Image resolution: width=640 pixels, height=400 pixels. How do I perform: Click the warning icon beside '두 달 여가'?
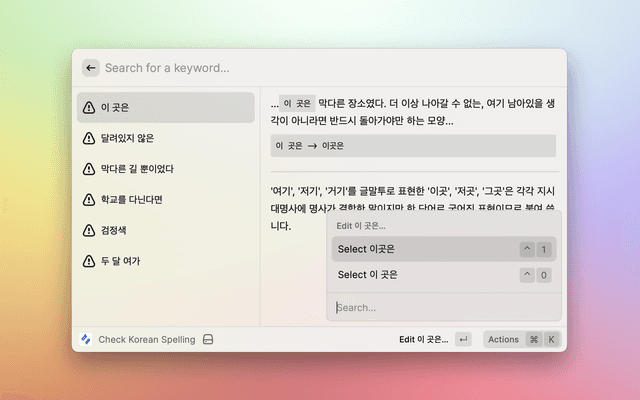coord(89,262)
